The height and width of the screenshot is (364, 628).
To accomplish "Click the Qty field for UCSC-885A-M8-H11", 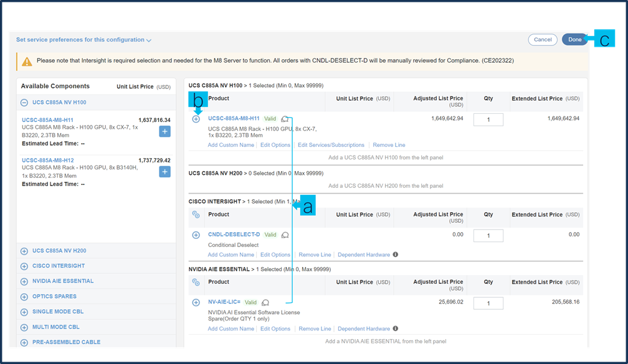I will pyautogui.click(x=488, y=119).
